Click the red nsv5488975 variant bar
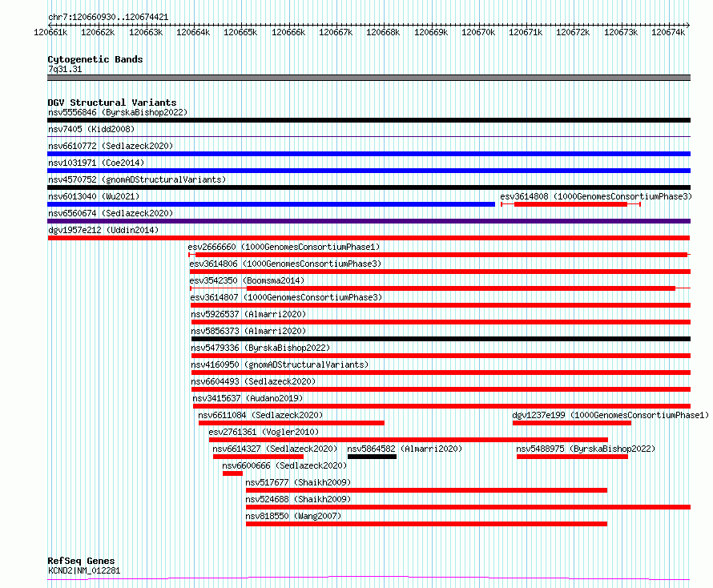Viewport: 713px width, 588px height. click(573, 457)
